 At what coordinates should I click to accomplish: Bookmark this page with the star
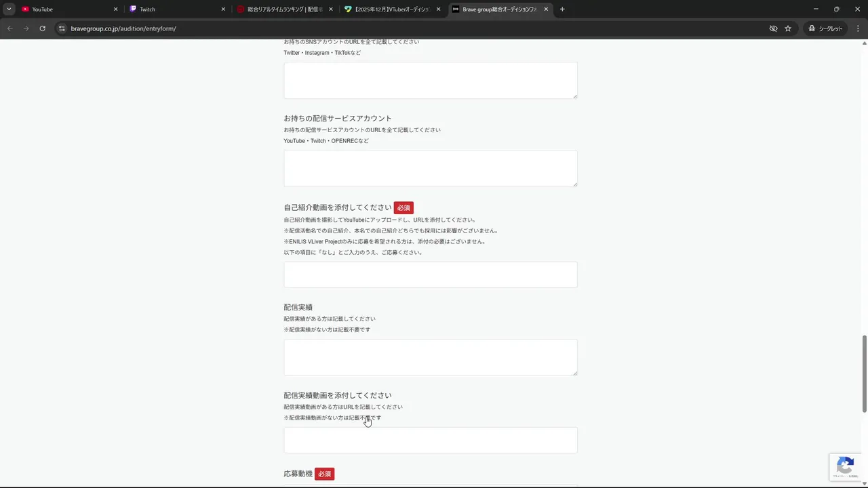click(x=788, y=28)
